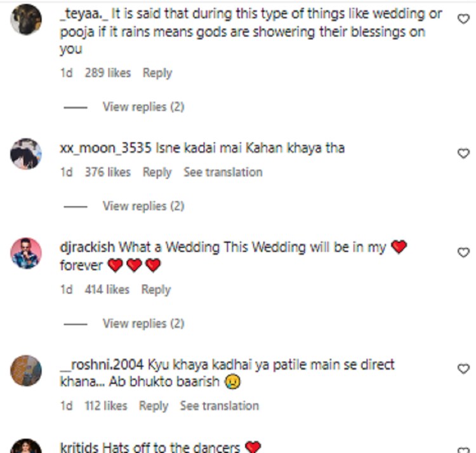
Task: Like djrackish's wedding comment via heart
Action: coord(463,252)
